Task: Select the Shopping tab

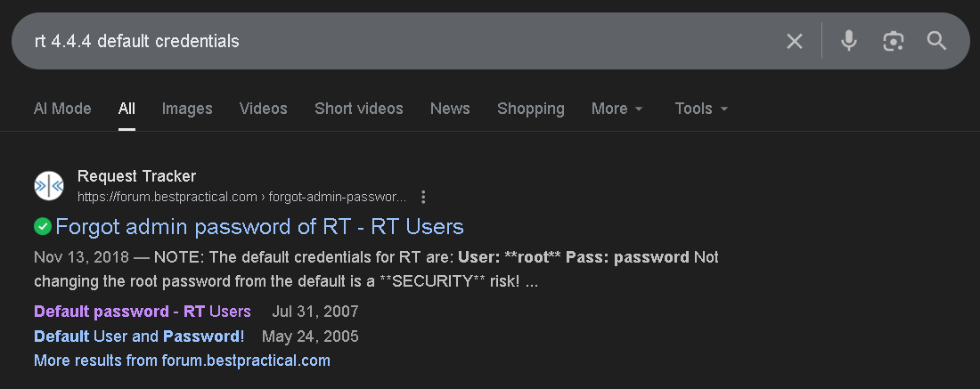Action: (x=530, y=109)
